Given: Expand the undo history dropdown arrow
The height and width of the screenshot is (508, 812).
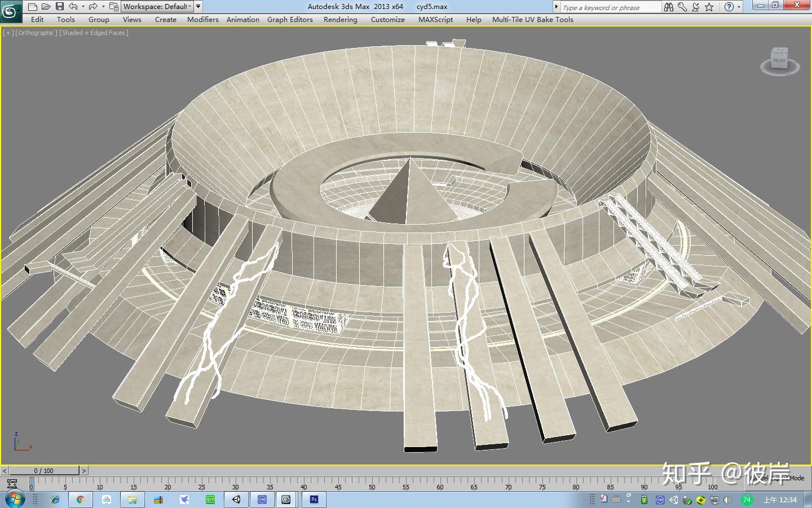Looking at the screenshot, I should (83, 7).
